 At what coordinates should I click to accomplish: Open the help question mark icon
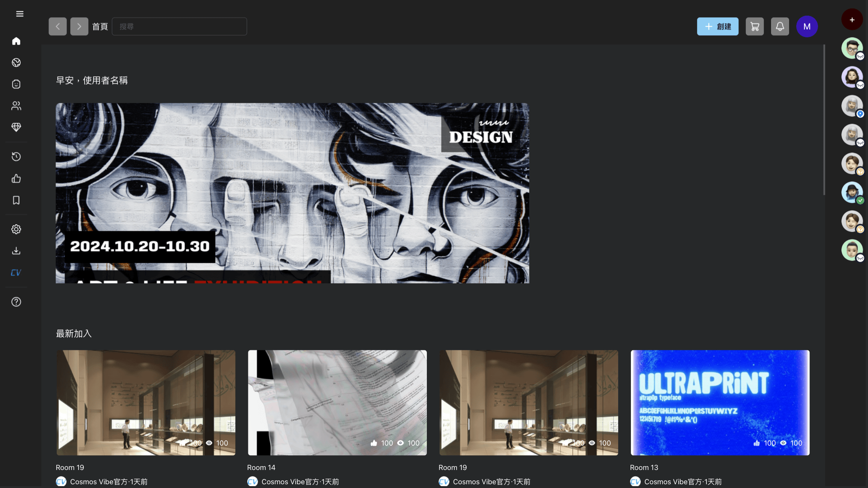[16, 302]
